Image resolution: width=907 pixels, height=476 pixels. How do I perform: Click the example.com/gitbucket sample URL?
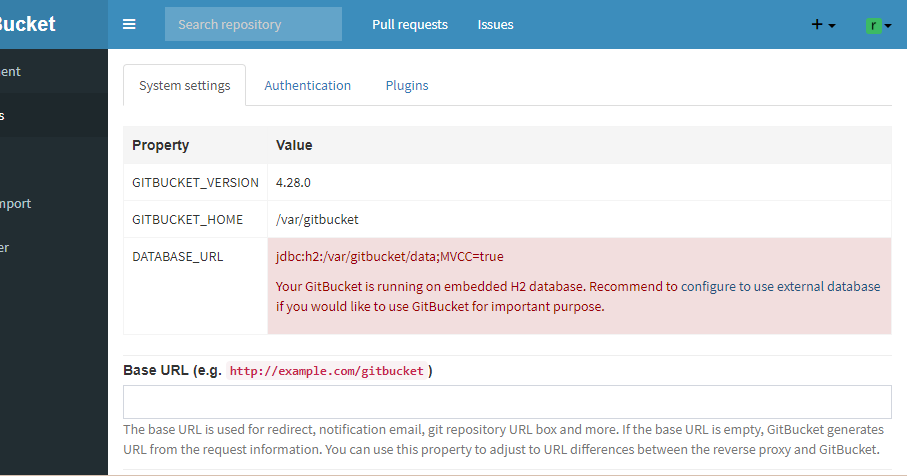click(x=327, y=371)
